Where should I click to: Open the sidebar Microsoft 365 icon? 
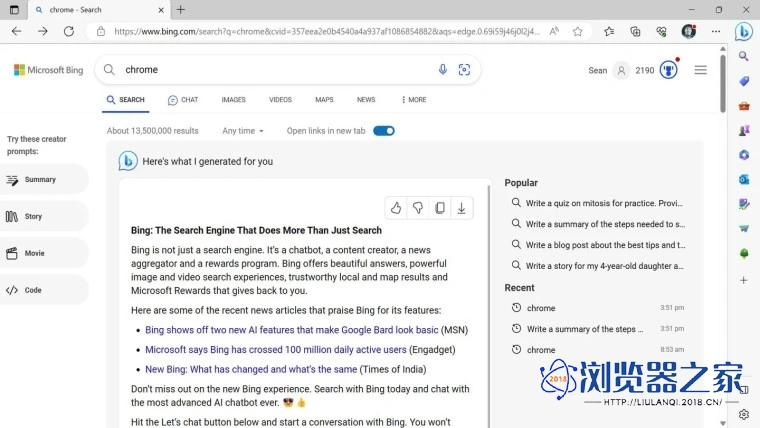[744, 155]
